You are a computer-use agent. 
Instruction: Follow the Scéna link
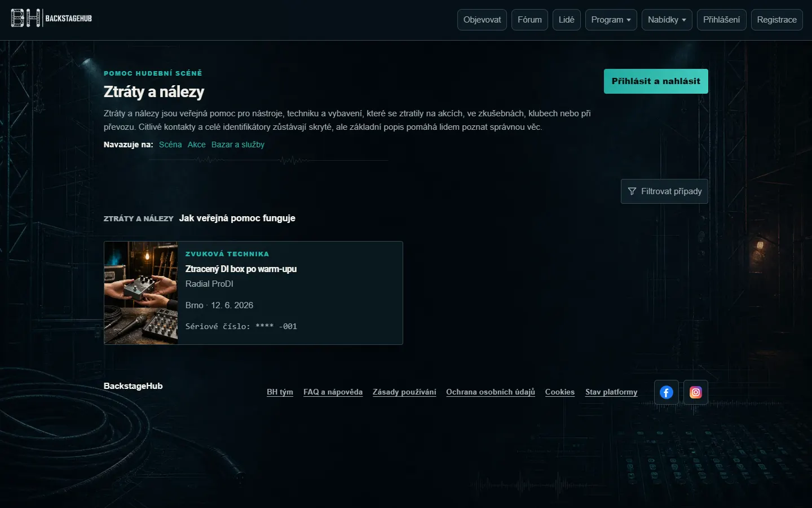170,144
